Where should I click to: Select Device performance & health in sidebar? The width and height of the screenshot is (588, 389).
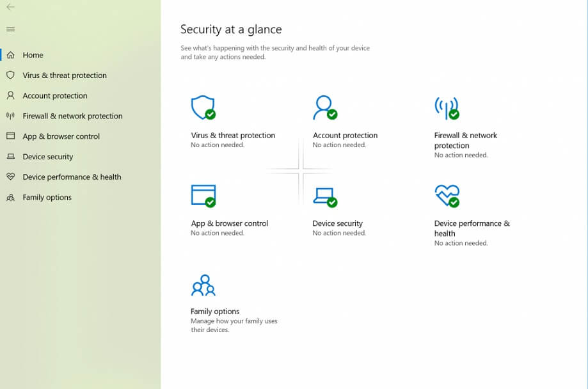[x=72, y=177]
